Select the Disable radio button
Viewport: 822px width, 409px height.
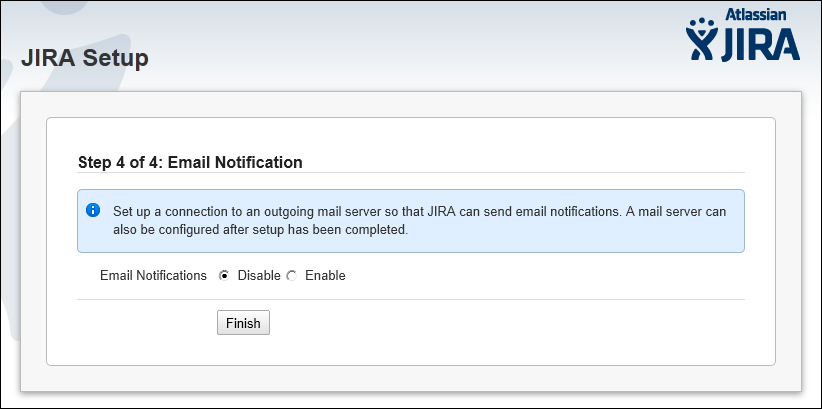click(x=225, y=276)
